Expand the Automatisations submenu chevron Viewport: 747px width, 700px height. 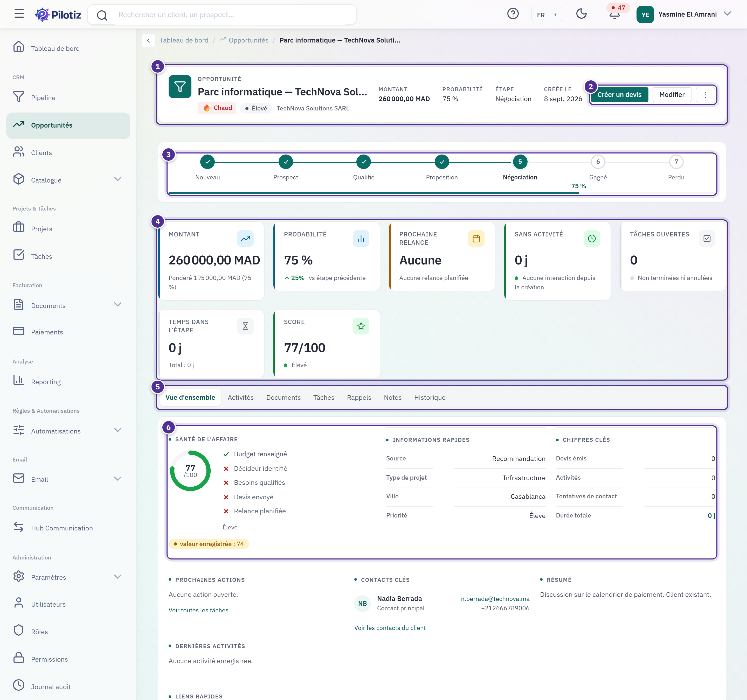coord(117,430)
